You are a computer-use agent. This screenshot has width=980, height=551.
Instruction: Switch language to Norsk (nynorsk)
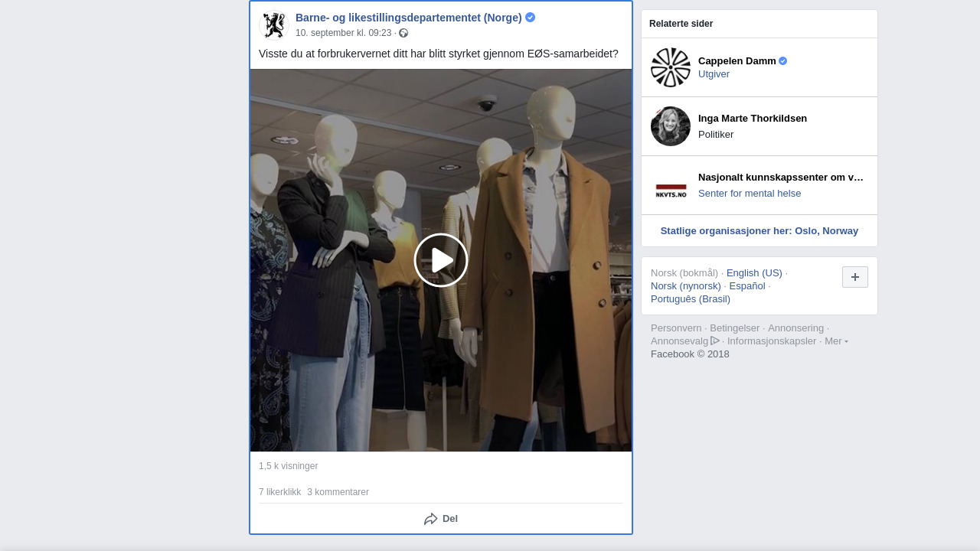[x=686, y=286]
